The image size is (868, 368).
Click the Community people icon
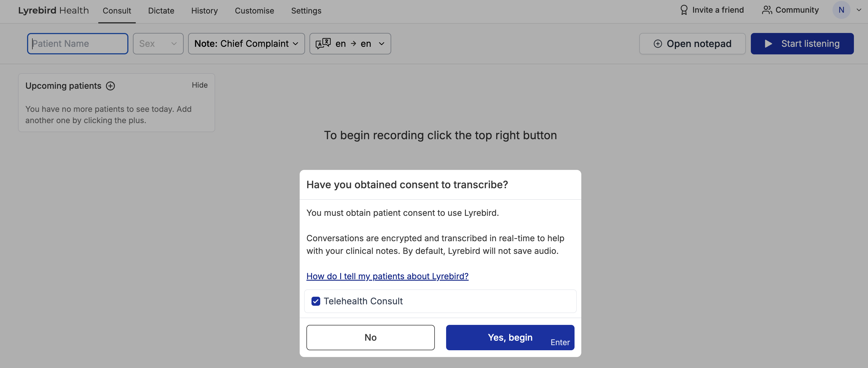click(x=767, y=10)
